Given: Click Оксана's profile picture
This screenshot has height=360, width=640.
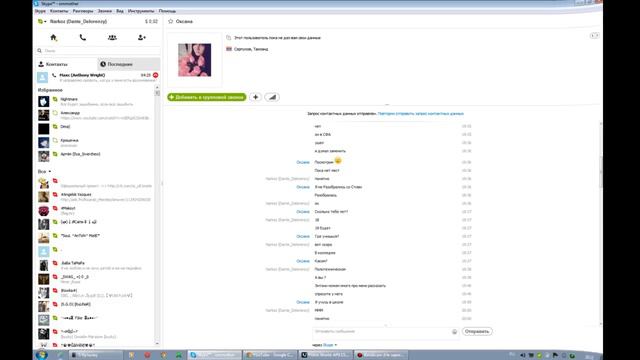Looking at the screenshot, I should (x=195, y=60).
